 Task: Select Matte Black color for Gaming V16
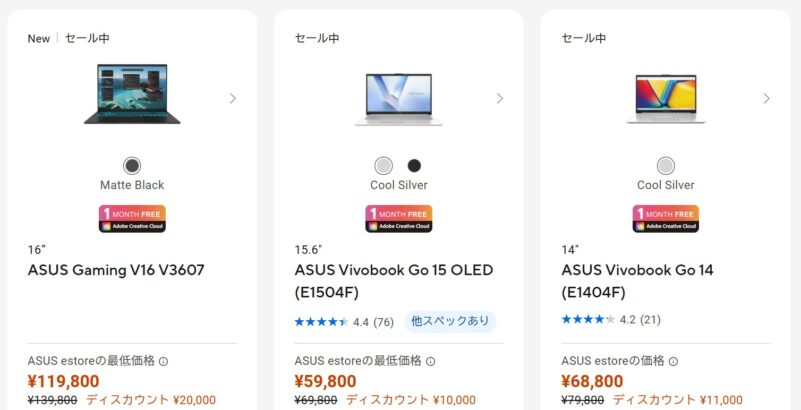click(x=132, y=166)
